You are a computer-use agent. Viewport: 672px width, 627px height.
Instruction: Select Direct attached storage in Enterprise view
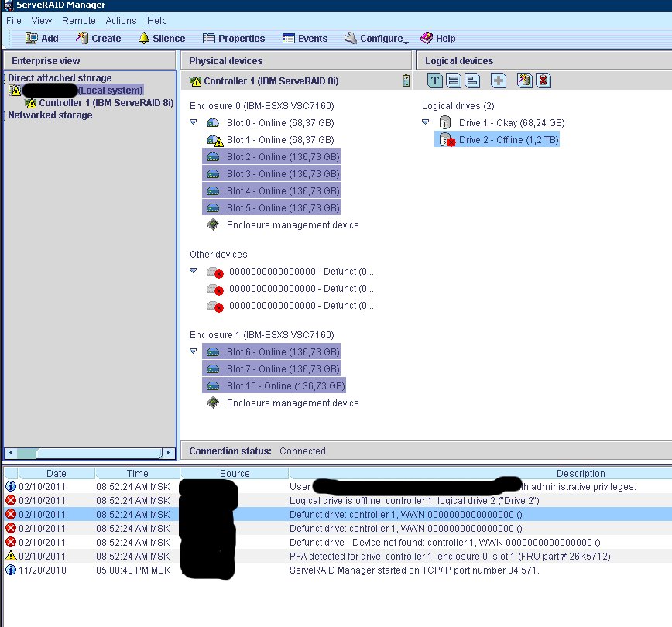click(60, 78)
